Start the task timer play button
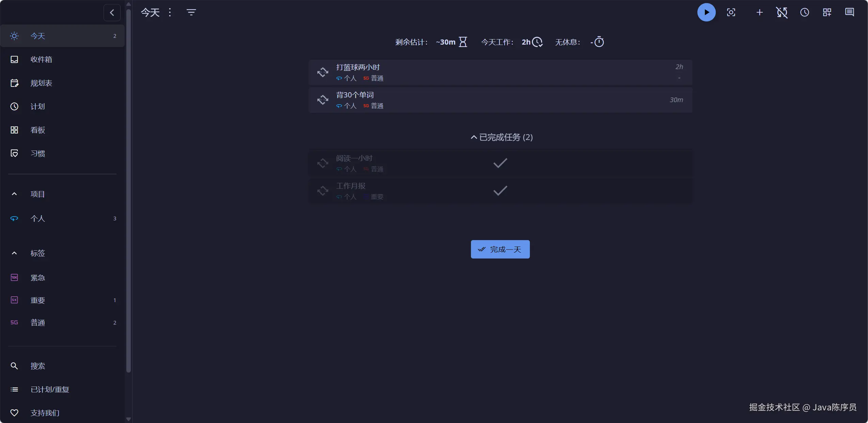 [706, 13]
